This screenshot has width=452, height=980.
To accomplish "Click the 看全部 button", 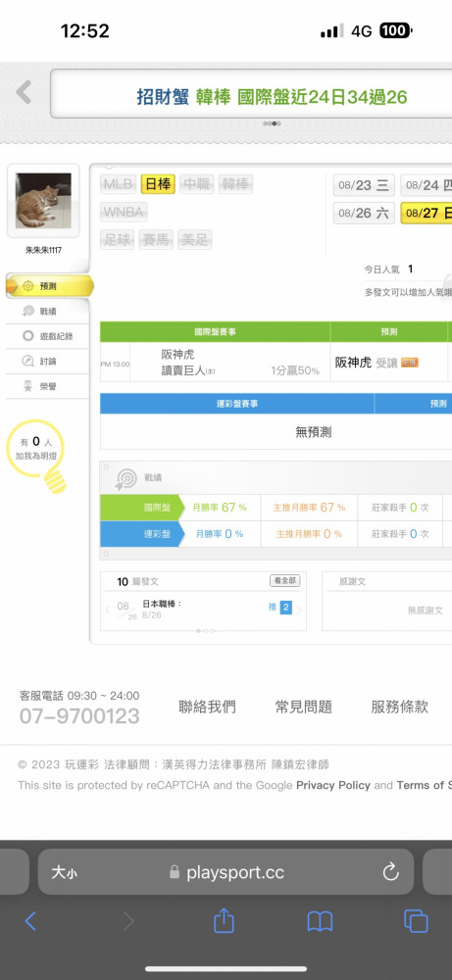I will coord(285,581).
